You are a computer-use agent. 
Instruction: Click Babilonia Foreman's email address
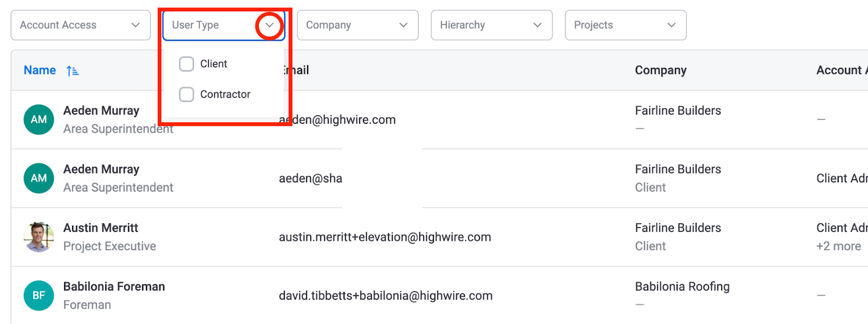[x=386, y=296]
